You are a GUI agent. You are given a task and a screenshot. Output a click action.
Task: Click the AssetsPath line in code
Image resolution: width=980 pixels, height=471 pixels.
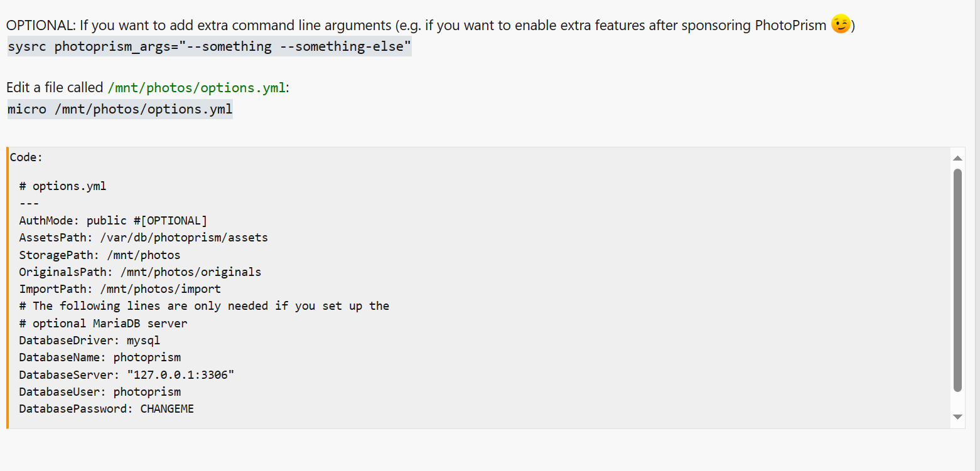(144, 238)
